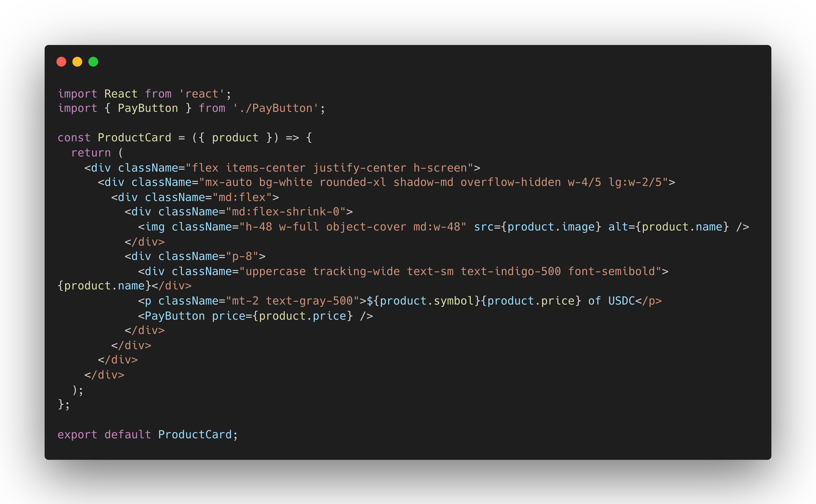Viewport: 816px width, 504px height.
Task: Click the export keyword on the last line
Action: coord(77,435)
